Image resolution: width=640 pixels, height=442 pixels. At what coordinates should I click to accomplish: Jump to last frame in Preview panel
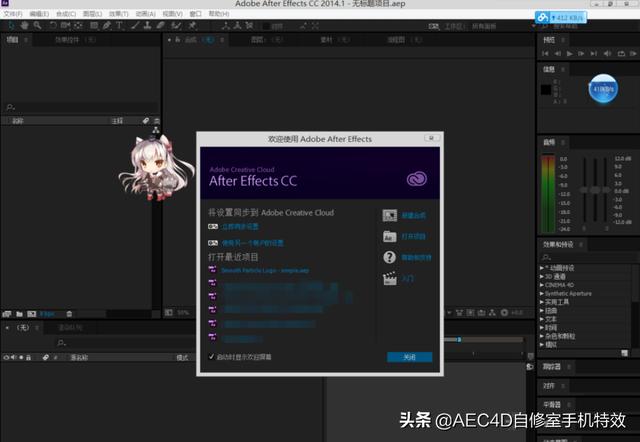[593, 53]
